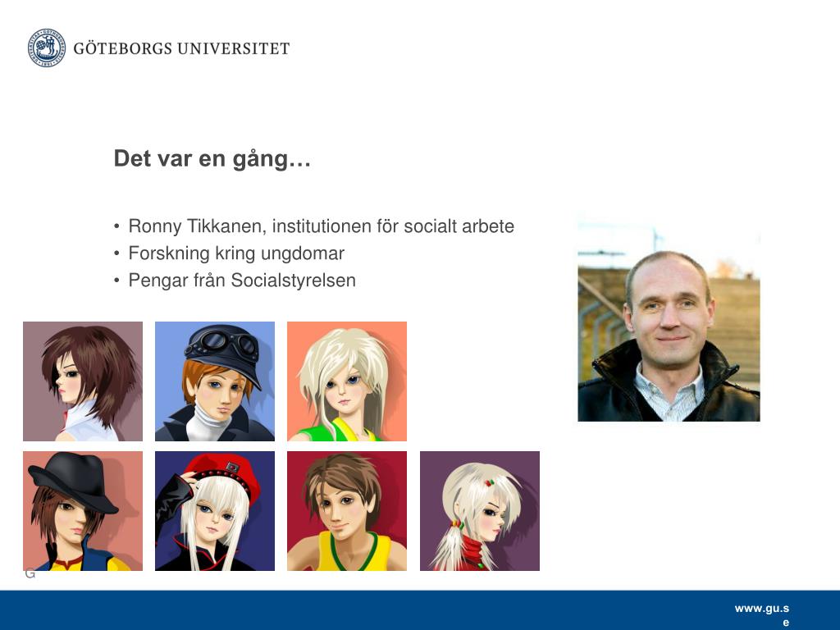
Task: Click the bullet marker before Forskning
Action: click(116, 253)
